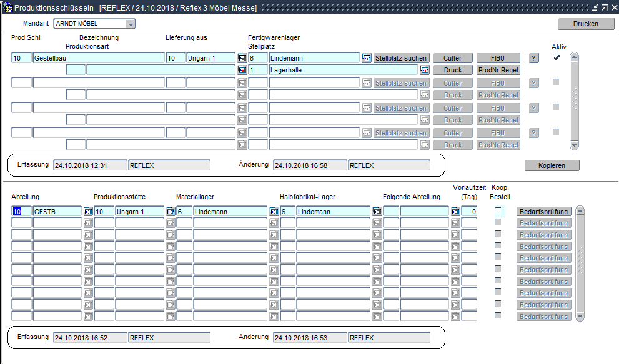Open lookup icon next to Ungarn 1 in Lieferung aus
619x364 pixels.
(x=242, y=58)
